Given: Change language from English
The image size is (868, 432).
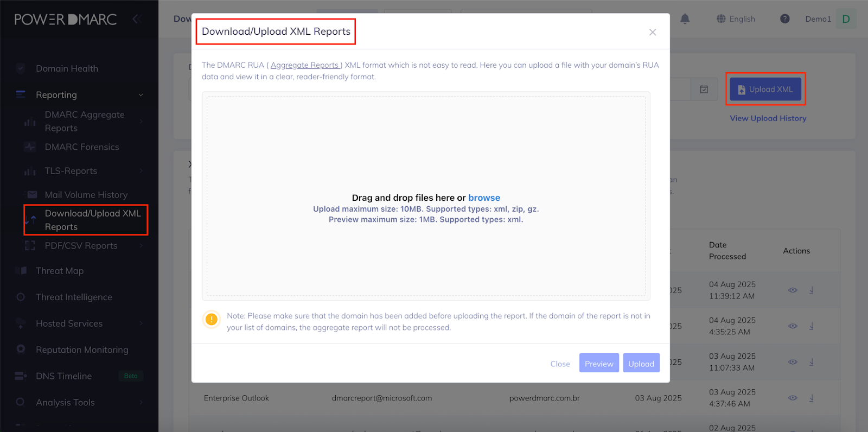Looking at the screenshot, I should [x=742, y=19].
